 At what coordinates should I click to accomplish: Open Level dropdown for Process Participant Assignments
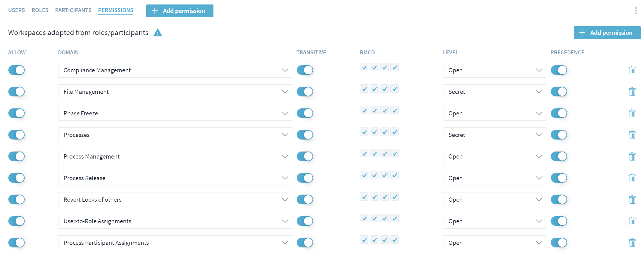click(x=494, y=243)
